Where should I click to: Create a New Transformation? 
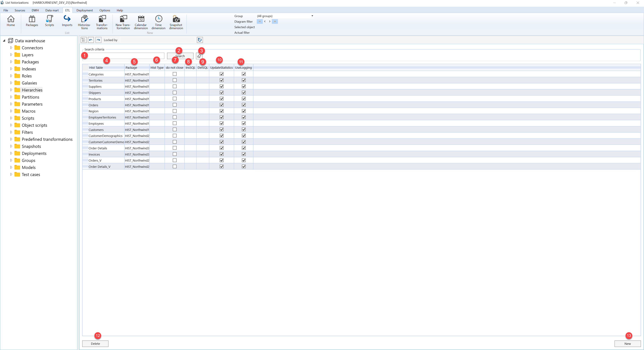coord(123,22)
